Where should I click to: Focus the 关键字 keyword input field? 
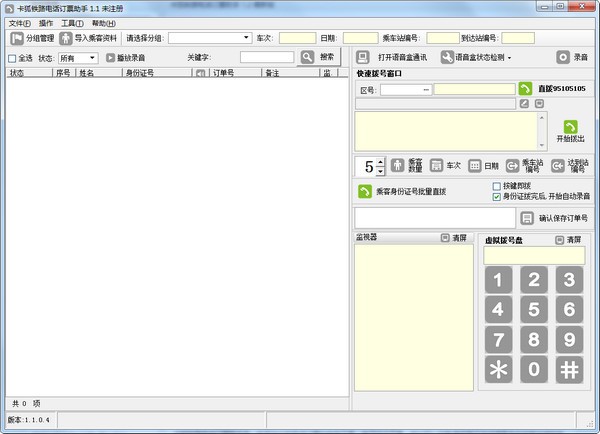[x=267, y=57]
